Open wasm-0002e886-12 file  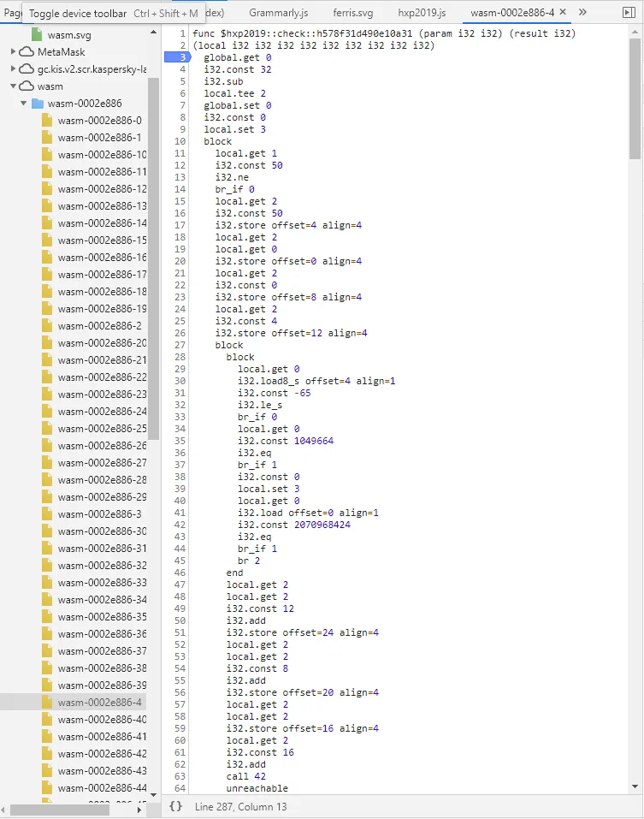pyautogui.click(x=103, y=188)
